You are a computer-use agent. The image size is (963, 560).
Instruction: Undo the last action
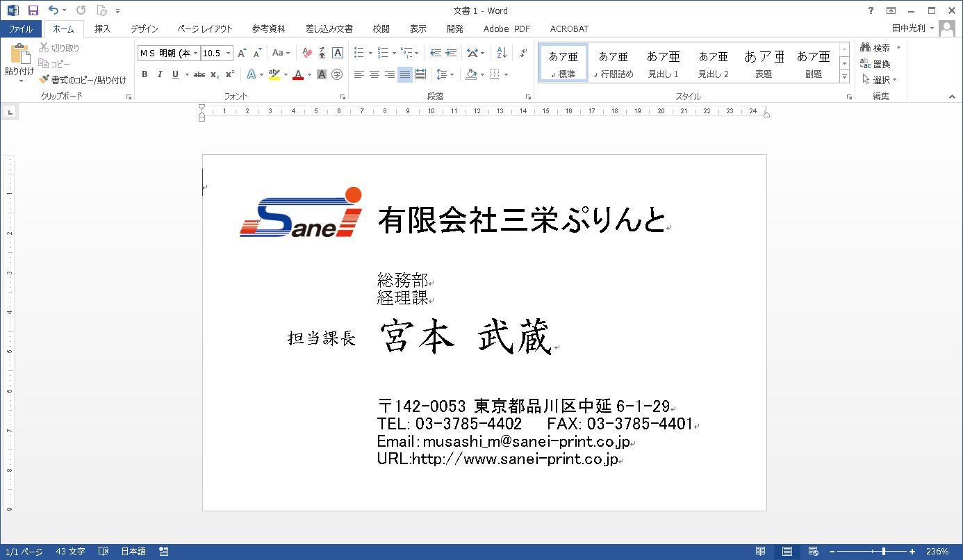[x=54, y=10]
